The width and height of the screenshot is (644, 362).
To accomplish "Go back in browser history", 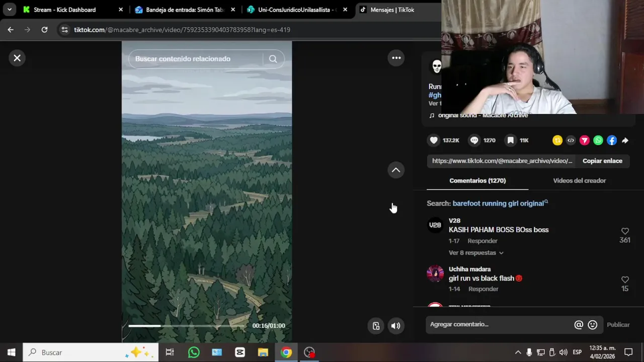I will [11, 30].
